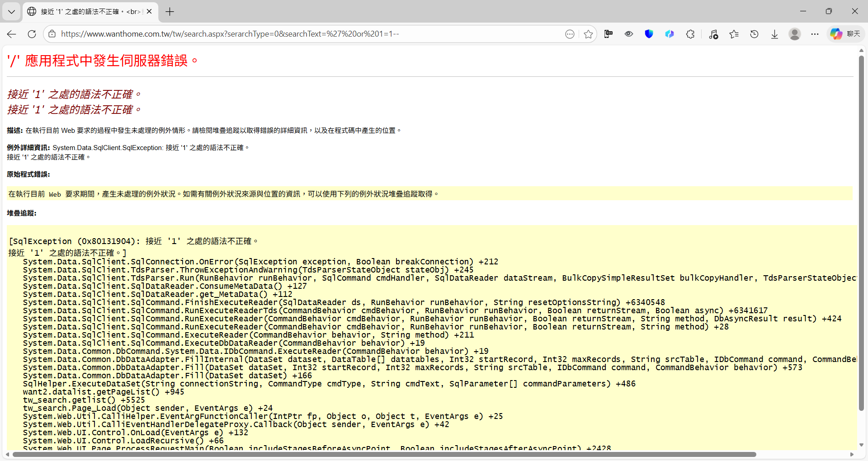868x461 pixels.
Task: Open the tab search dropdown arrow
Action: coord(11,12)
